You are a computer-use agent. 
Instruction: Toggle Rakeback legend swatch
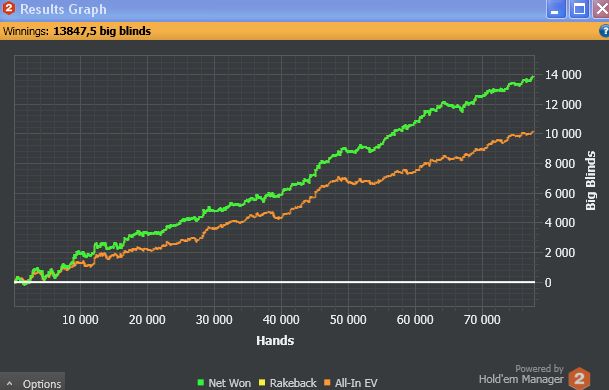(x=262, y=383)
